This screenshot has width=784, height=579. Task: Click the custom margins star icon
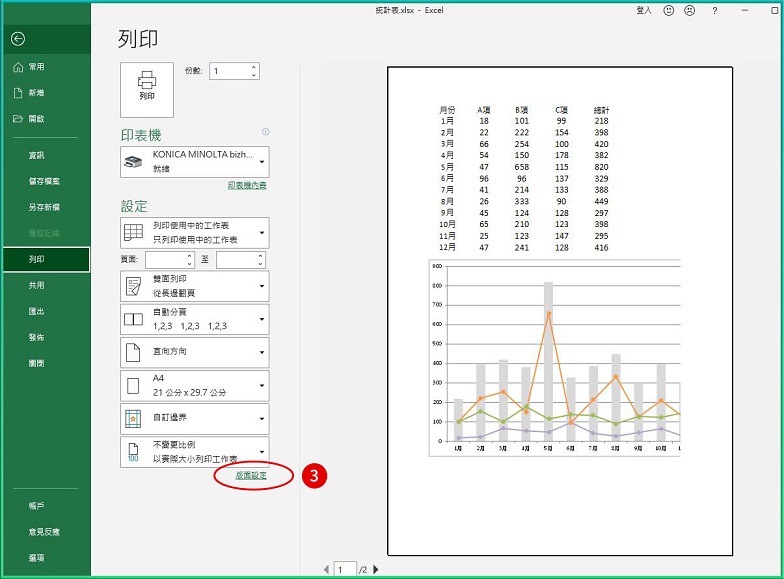134,419
